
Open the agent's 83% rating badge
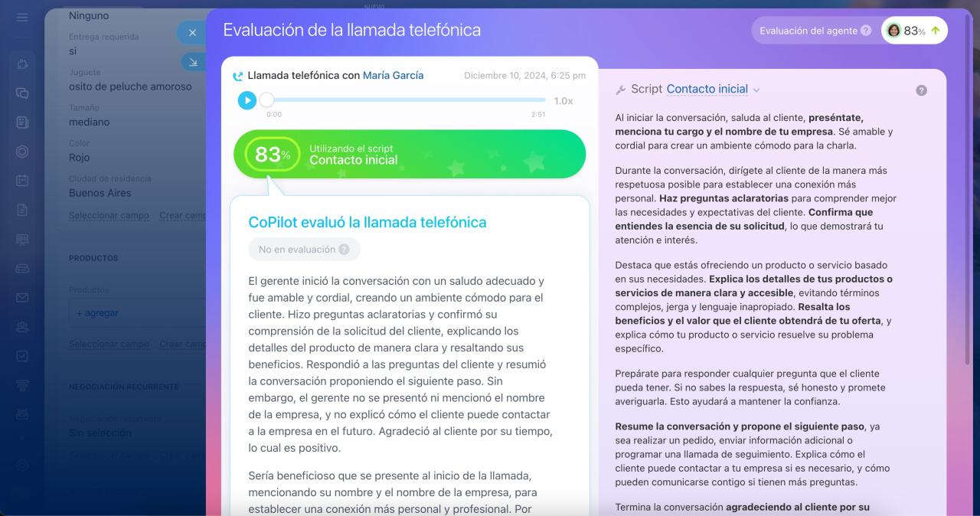[914, 31]
